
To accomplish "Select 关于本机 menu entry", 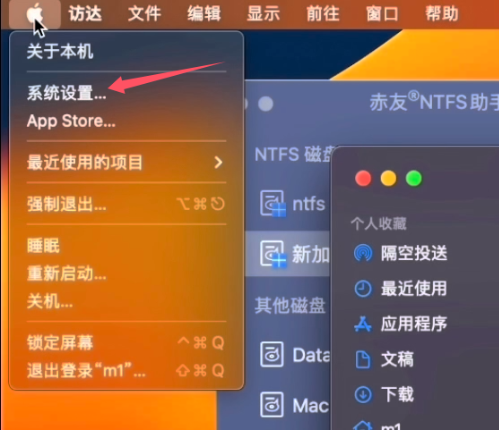I will [x=60, y=51].
